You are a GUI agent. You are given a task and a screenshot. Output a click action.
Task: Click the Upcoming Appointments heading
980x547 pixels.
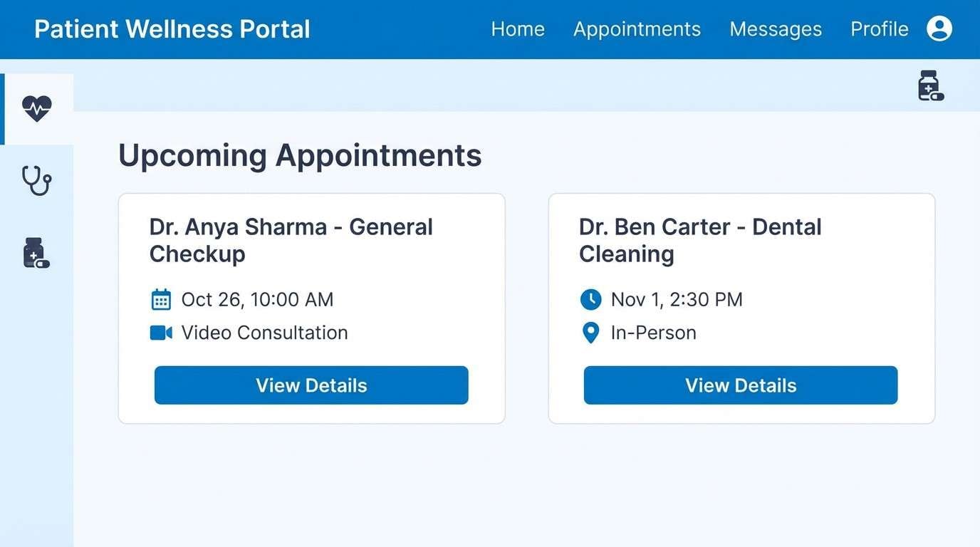tap(300, 155)
